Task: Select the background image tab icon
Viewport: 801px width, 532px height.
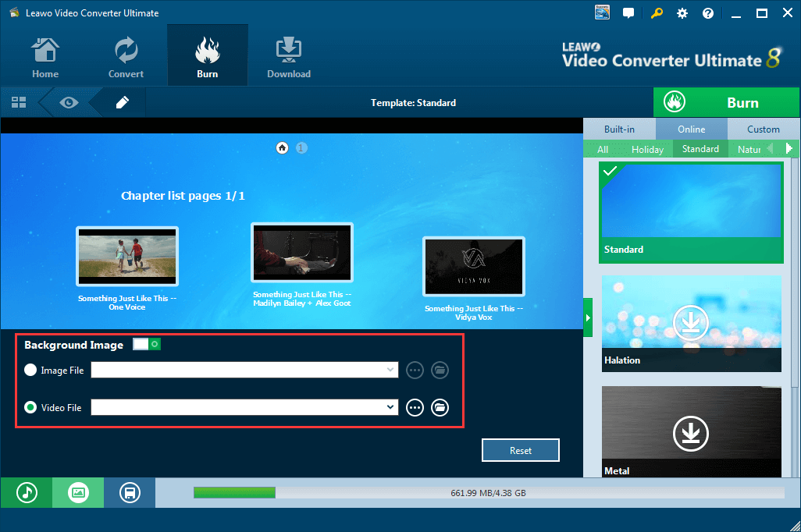Action: [x=78, y=493]
